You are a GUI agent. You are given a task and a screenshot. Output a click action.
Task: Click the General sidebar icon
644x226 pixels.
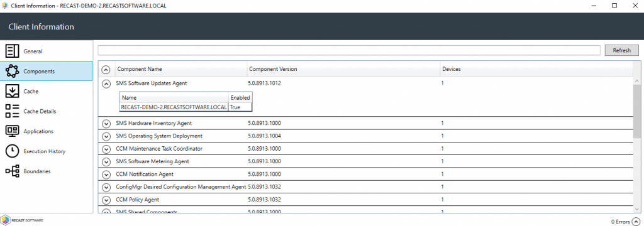pos(12,51)
